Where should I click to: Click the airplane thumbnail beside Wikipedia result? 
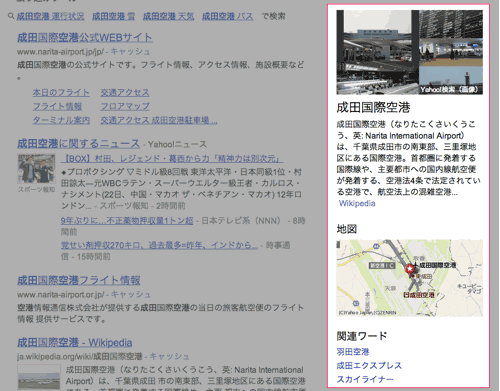[39, 377]
